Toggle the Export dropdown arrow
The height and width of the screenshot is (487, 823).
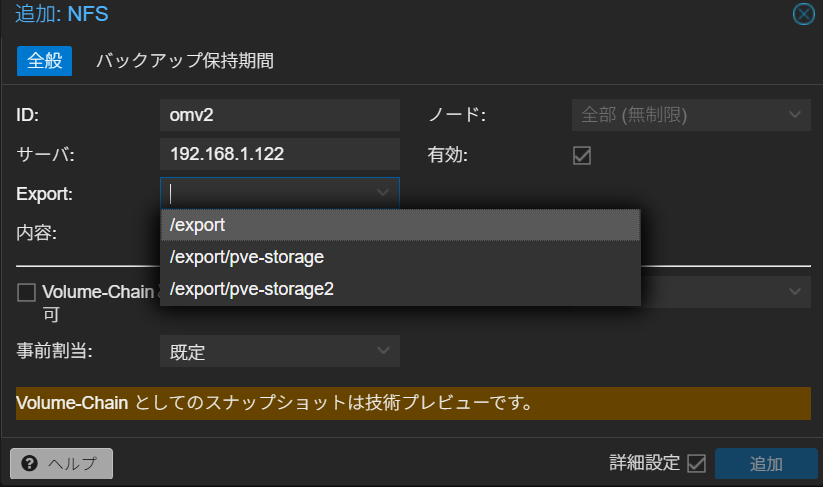(383, 193)
